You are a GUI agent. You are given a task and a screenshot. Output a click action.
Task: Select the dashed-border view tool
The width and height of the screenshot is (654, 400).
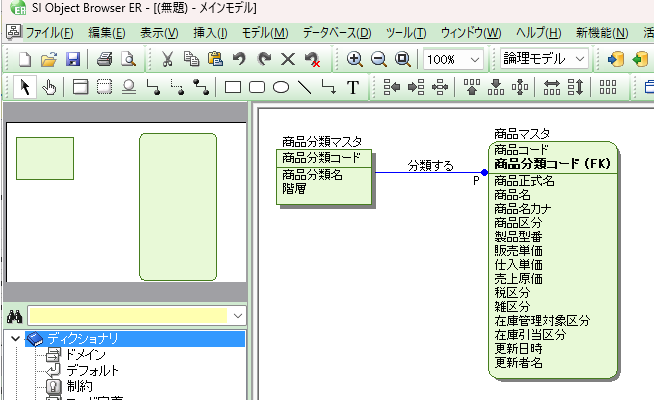[x=104, y=88]
